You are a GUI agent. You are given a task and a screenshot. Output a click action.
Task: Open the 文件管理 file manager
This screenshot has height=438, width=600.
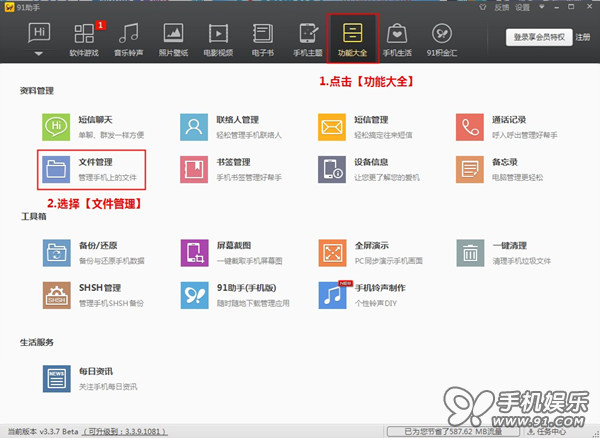pos(91,170)
